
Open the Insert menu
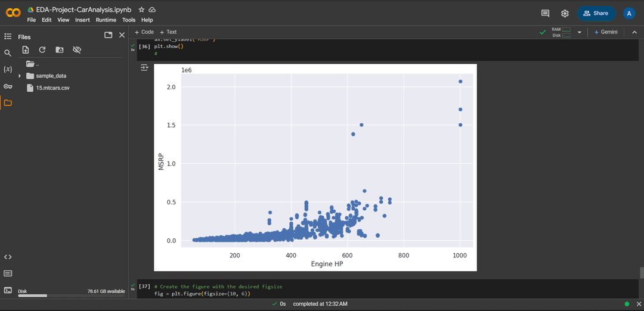(82, 20)
